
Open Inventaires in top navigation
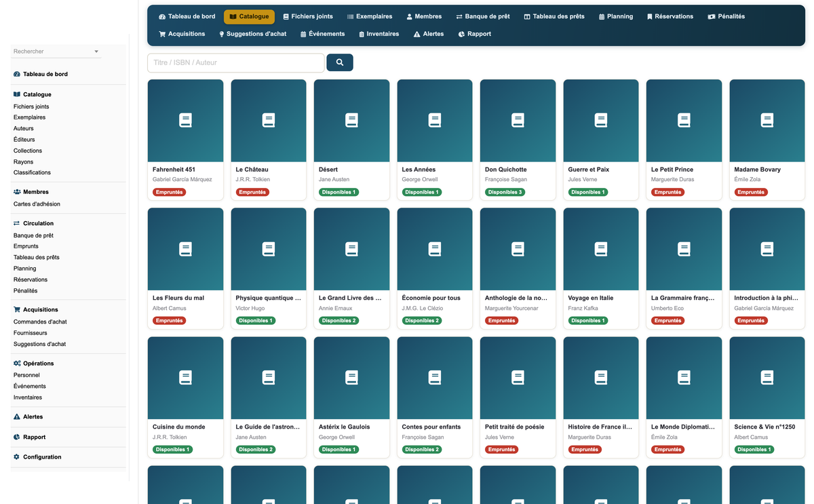click(379, 34)
